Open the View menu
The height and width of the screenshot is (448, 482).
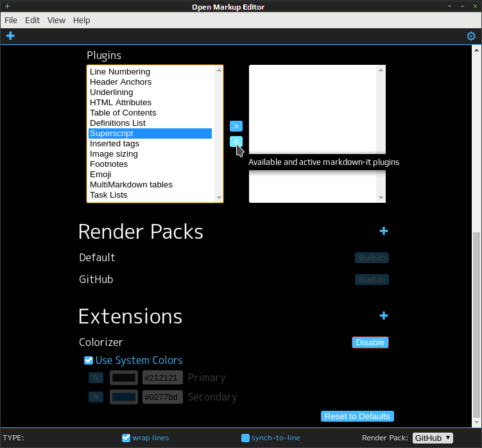pos(56,21)
